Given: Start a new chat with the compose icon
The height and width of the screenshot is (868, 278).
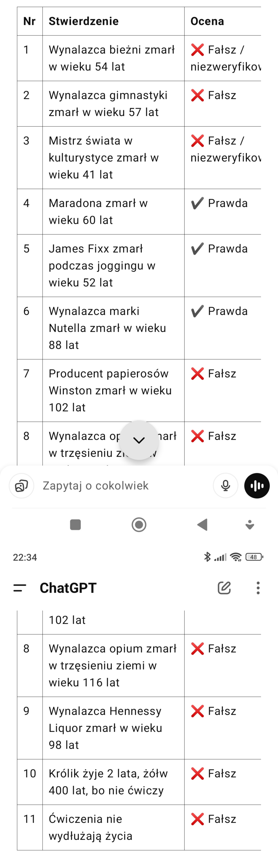Looking at the screenshot, I should (x=224, y=588).
